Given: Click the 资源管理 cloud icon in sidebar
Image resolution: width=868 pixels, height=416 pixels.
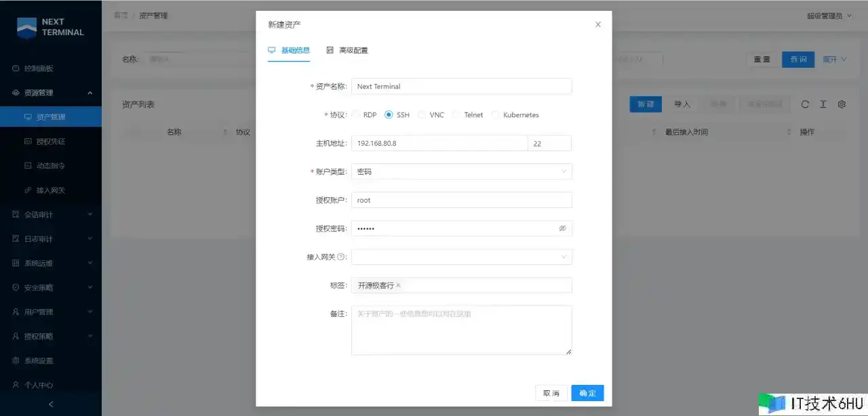Looking at the screenshot, I should 16,93.
